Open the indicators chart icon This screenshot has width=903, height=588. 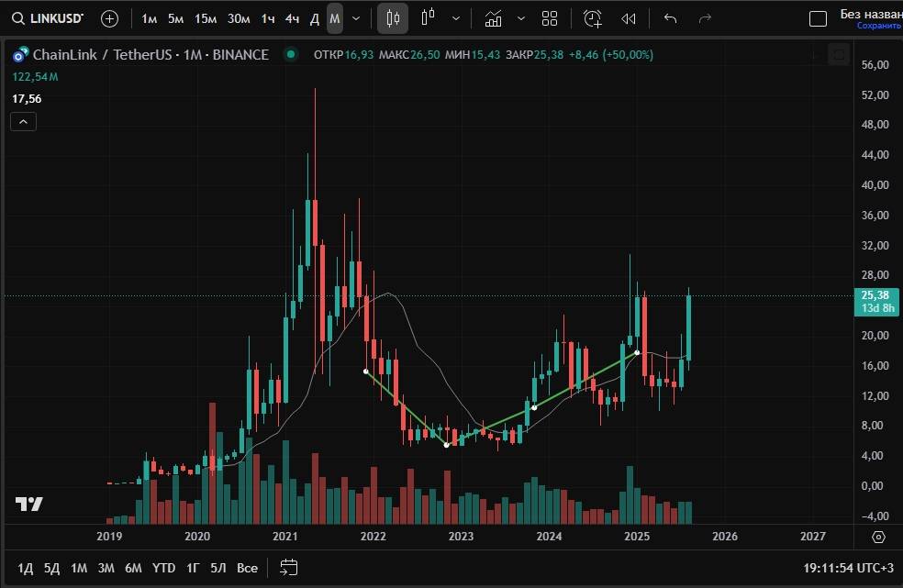pos(494,18)
